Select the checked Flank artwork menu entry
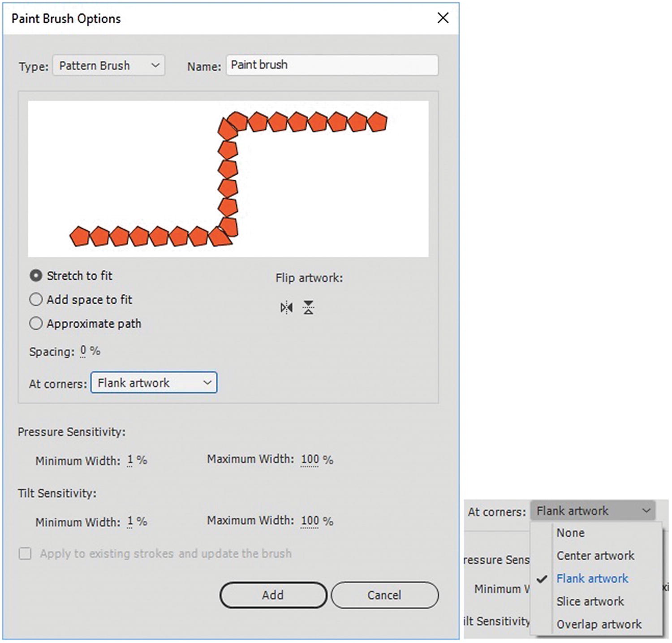Image resolution: width=672 pixels, height=643 pixels. coord(592,578)
